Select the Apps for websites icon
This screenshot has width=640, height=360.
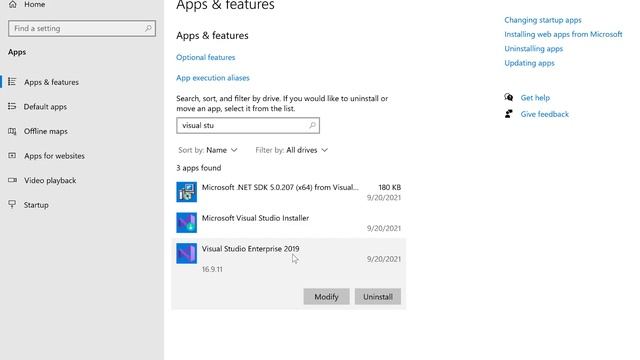click(12, 156)
